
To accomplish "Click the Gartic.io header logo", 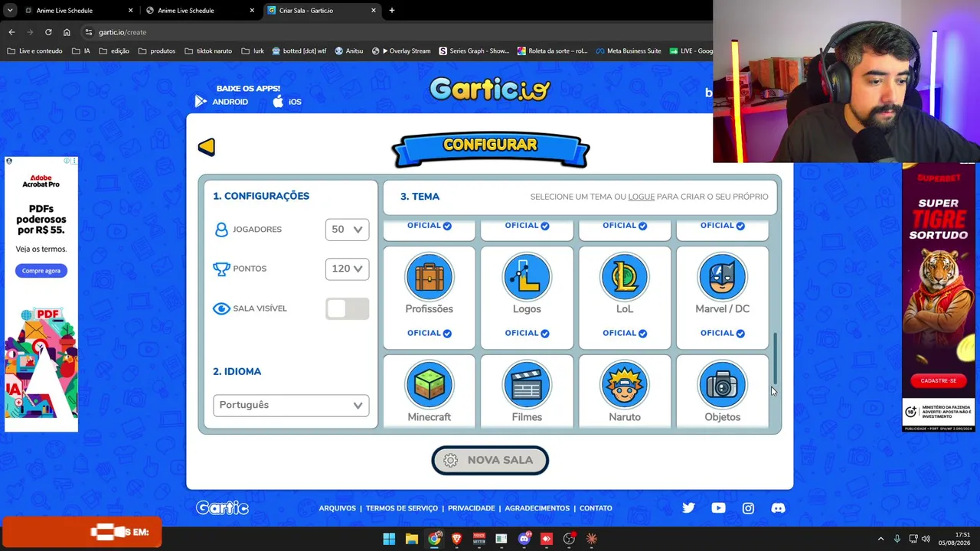I will pos(490,90).
